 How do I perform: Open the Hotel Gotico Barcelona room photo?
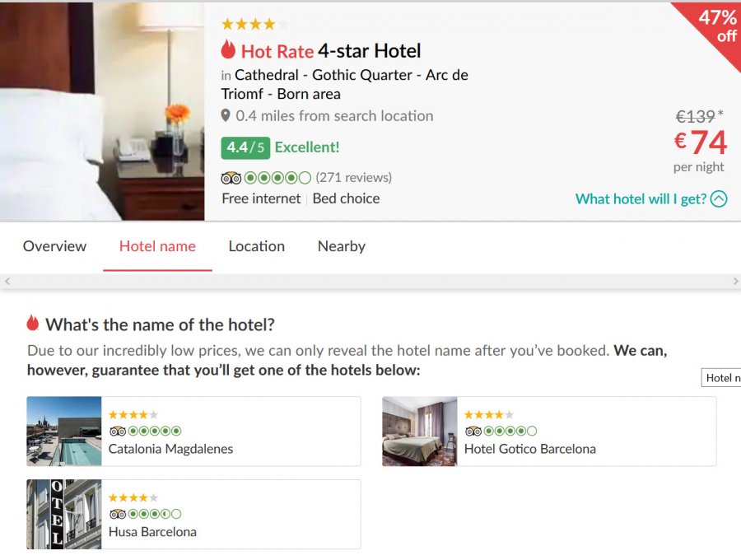click(420, 432)
